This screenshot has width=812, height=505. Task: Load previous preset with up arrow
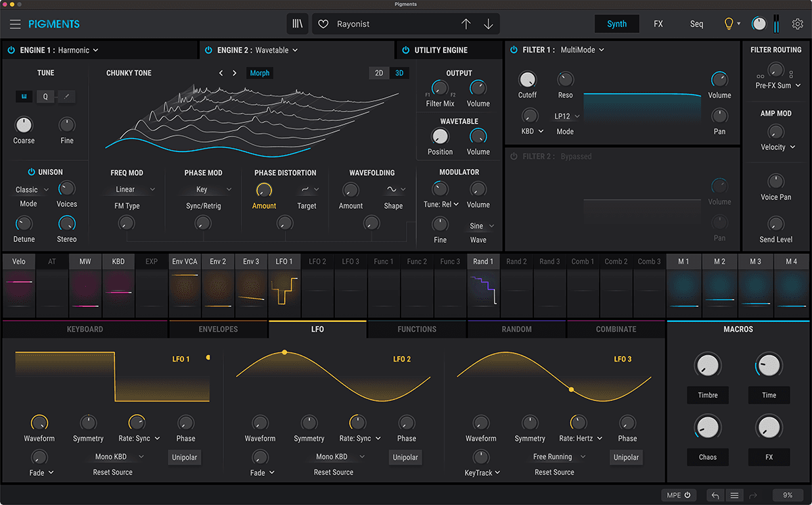click(x=466, y=24)
